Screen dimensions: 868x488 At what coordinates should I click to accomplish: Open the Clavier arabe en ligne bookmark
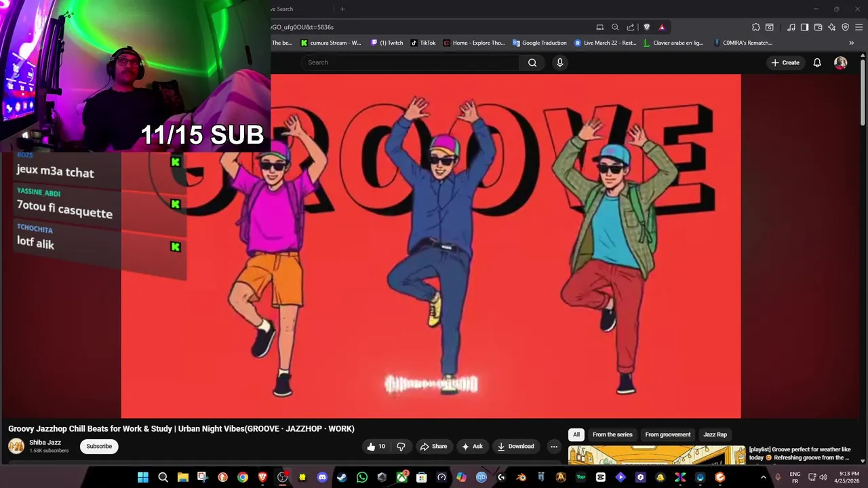[673, 43]
